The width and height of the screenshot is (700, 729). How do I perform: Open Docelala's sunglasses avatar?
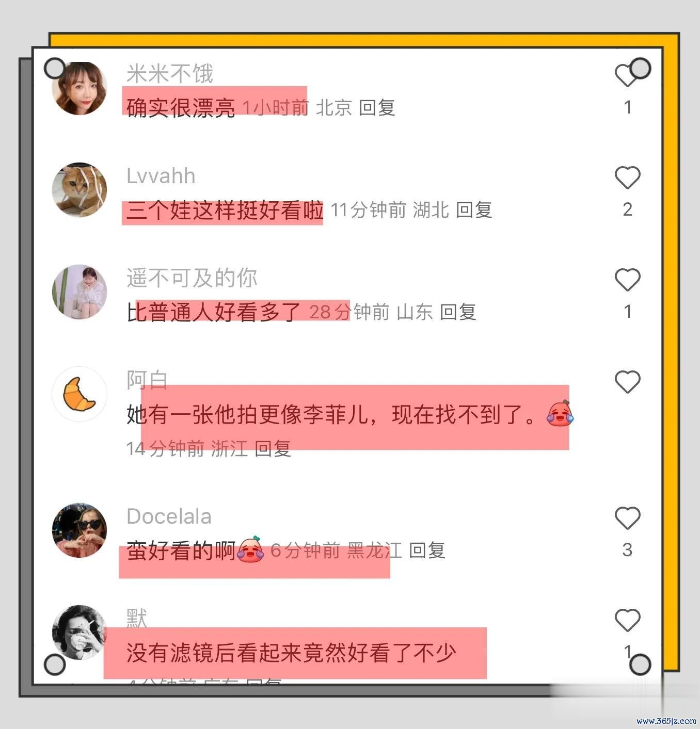click(79, 530)
